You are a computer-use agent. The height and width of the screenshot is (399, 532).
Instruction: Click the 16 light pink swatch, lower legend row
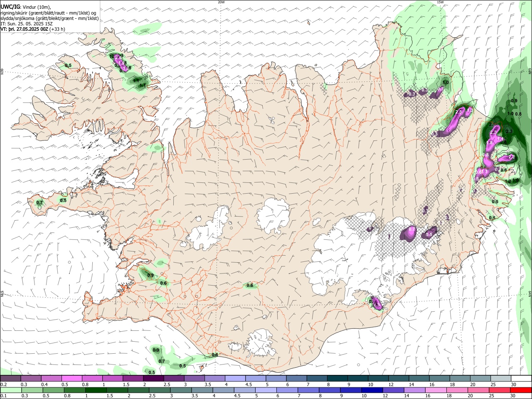point(436,390)
